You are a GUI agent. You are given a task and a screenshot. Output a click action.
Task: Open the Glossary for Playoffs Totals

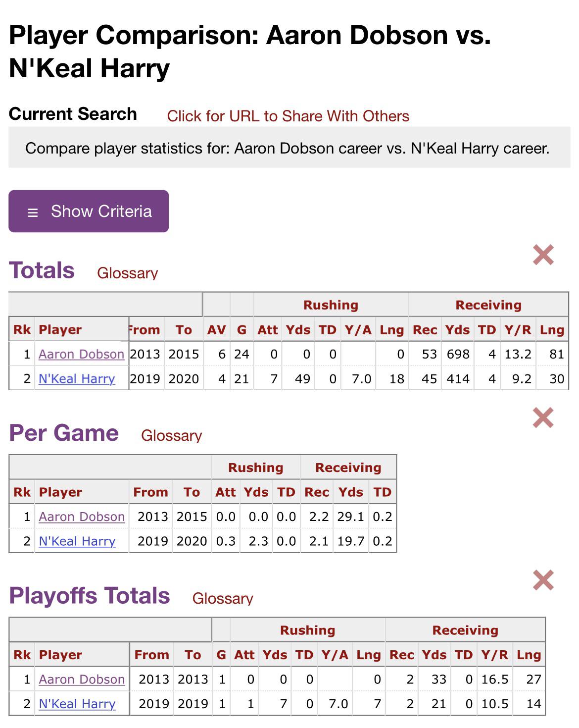click(222, 599)
